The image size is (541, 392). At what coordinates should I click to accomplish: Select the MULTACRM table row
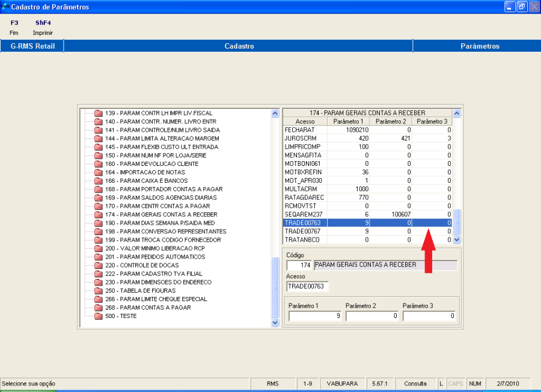click(367, 189)
